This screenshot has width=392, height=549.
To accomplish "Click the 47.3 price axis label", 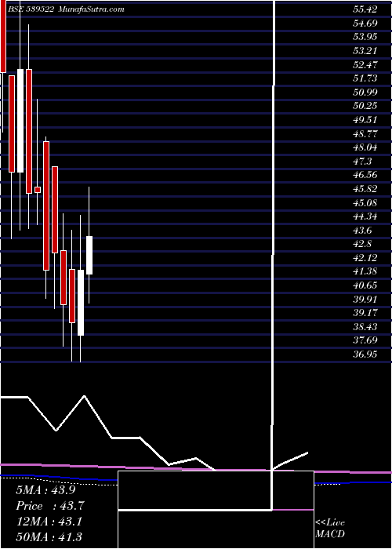I will tap(362, 162).
